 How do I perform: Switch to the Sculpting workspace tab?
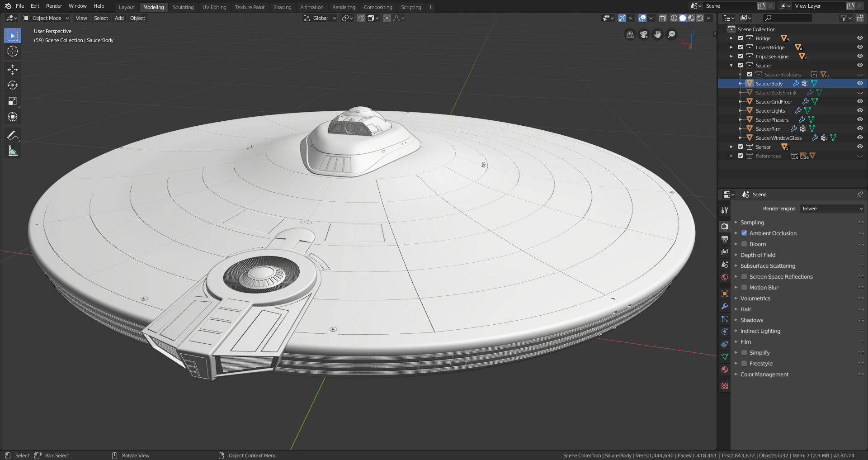(183, 7)
